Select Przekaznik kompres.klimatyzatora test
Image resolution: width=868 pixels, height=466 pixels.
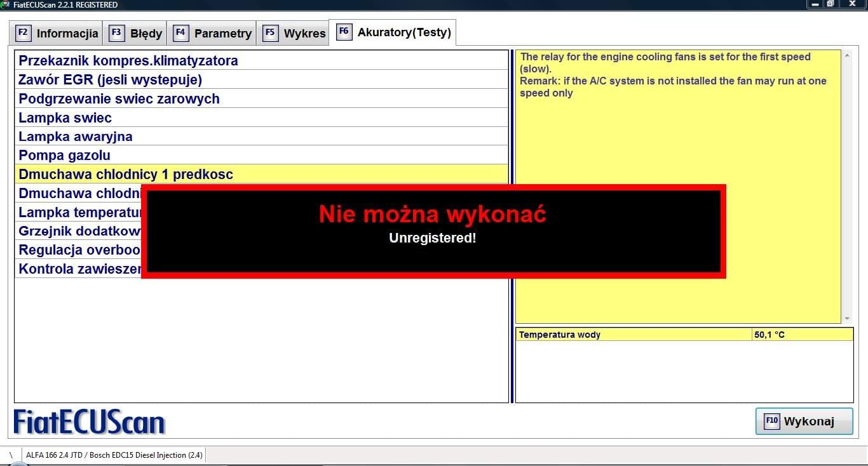coord(261,61)
